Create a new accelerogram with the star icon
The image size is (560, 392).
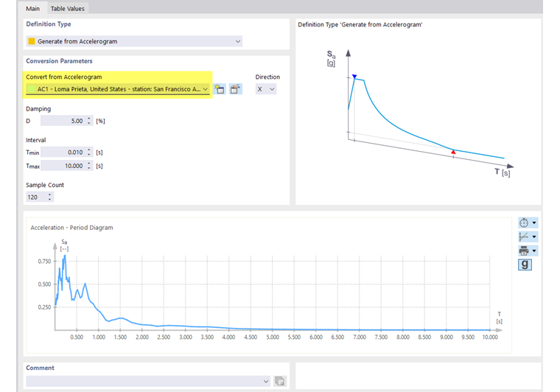click(x=220, y=89)
